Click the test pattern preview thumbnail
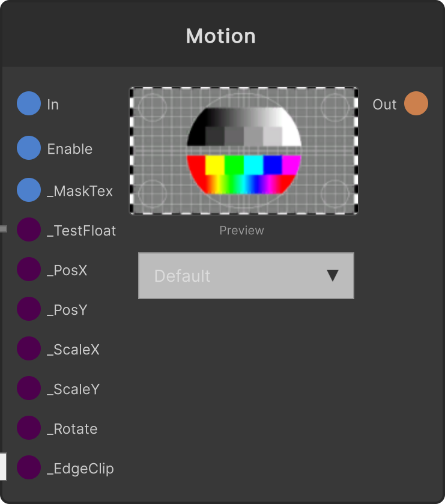This screenshot has height=504, width=445. (244, 150)
